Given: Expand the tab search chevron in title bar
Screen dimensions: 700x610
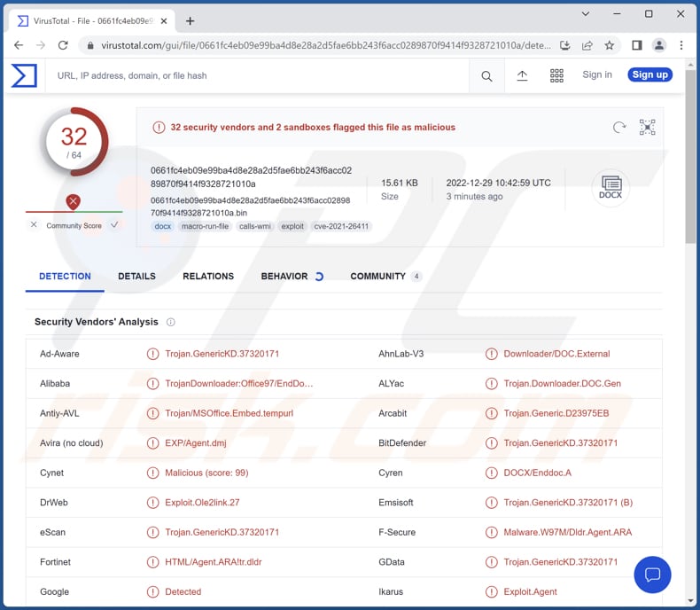Looking at the screenshot, I should pyautogui.click(x=586, y=14).
